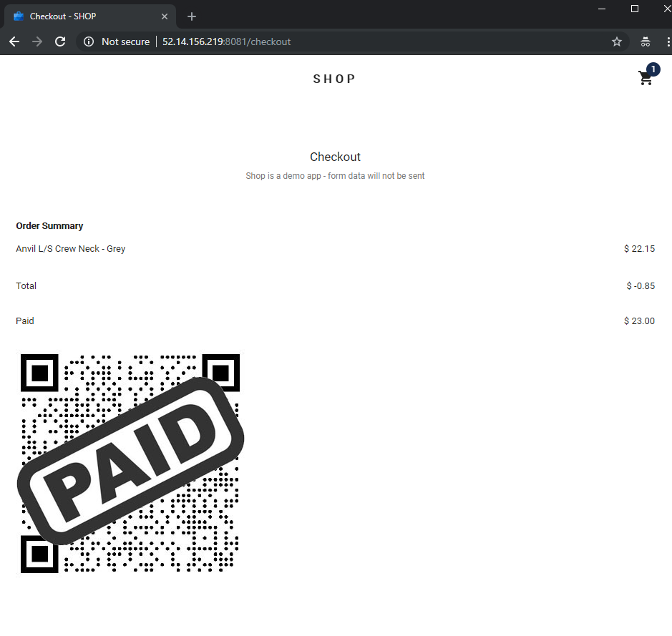Screen dimensions: 672x636
Task: Minimize the browser window
Action: (x=602, y=9)
